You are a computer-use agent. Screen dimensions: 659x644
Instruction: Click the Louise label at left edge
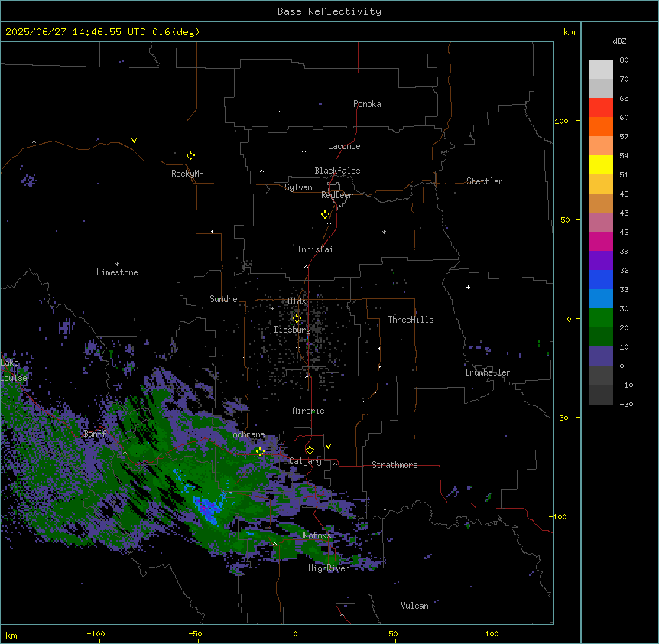pyautogui.click(x=14, y=378)
